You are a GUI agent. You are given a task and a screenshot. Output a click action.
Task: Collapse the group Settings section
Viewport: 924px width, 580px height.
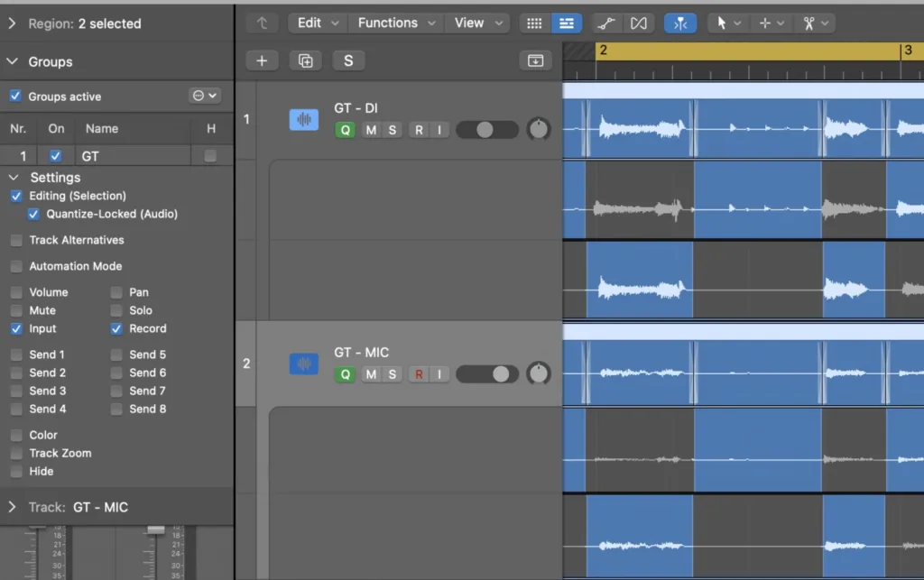[x=14, y=177]
